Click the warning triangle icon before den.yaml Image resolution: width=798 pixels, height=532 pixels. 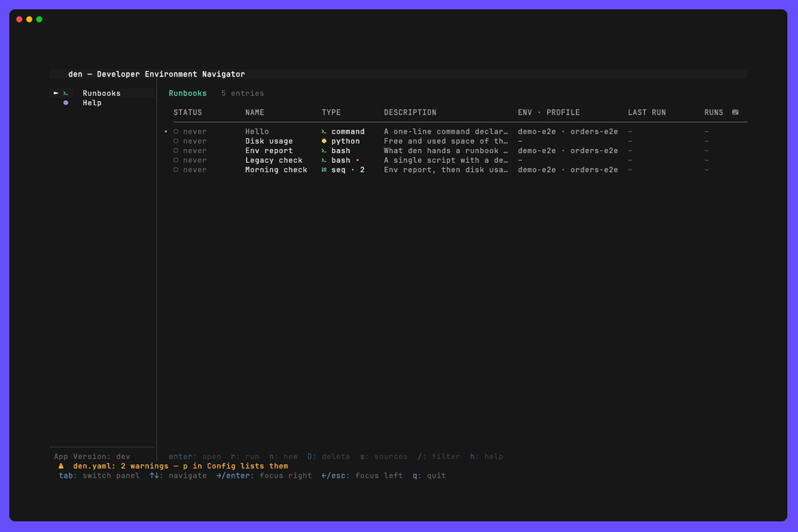pos(61,466)
